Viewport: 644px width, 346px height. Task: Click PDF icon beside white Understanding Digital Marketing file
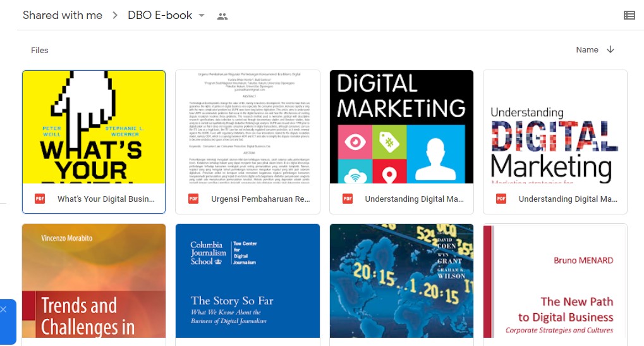click(501, 199)
